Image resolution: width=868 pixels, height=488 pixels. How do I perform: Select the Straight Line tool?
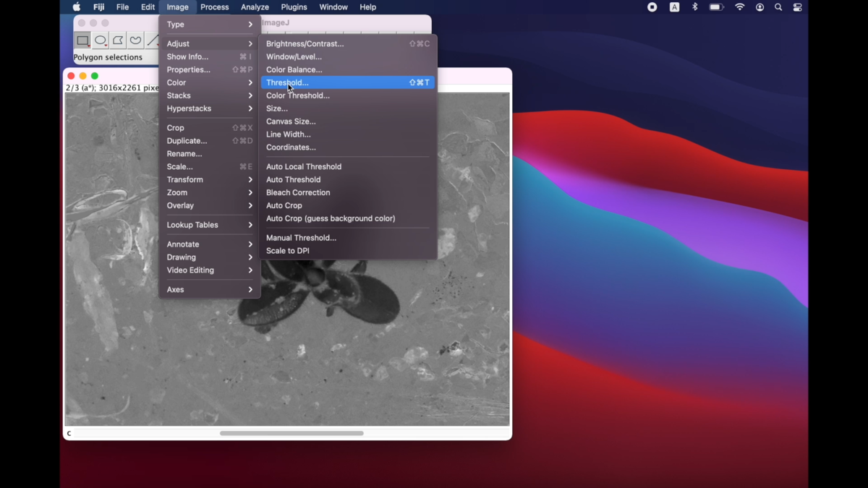click(x=152, y=40)
